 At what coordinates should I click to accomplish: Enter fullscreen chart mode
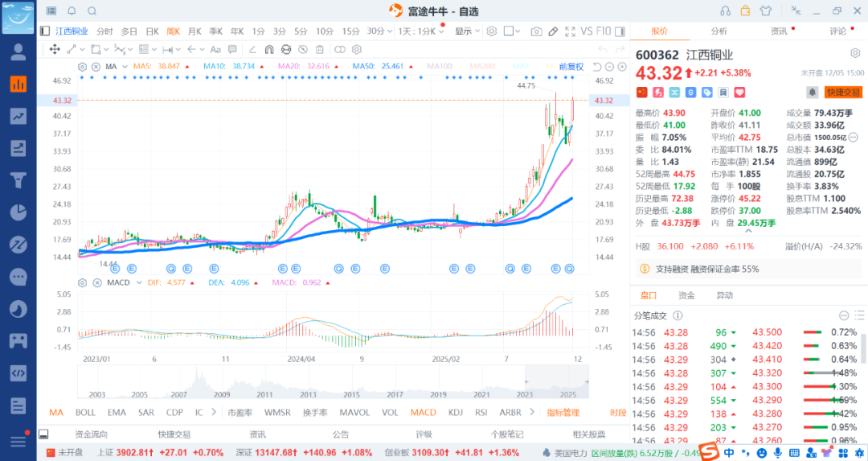tap(570, 31)
